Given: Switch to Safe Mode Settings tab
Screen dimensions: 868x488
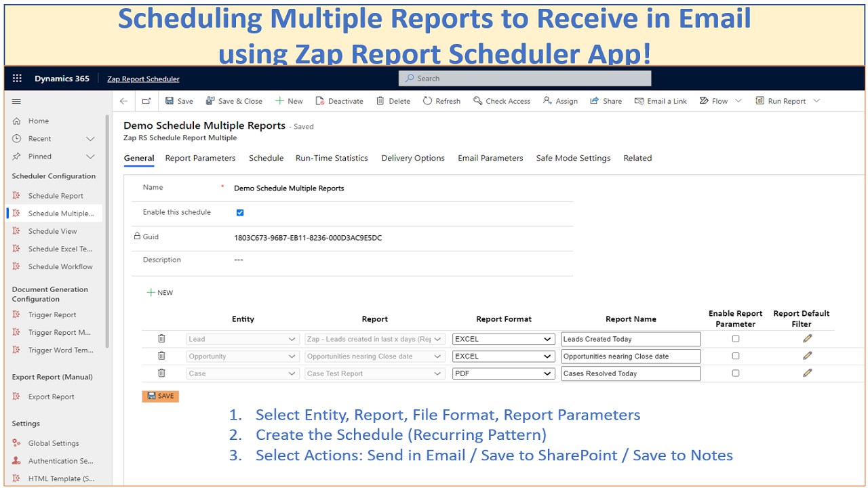Looking at the screenshot, I should click(573, 158).
